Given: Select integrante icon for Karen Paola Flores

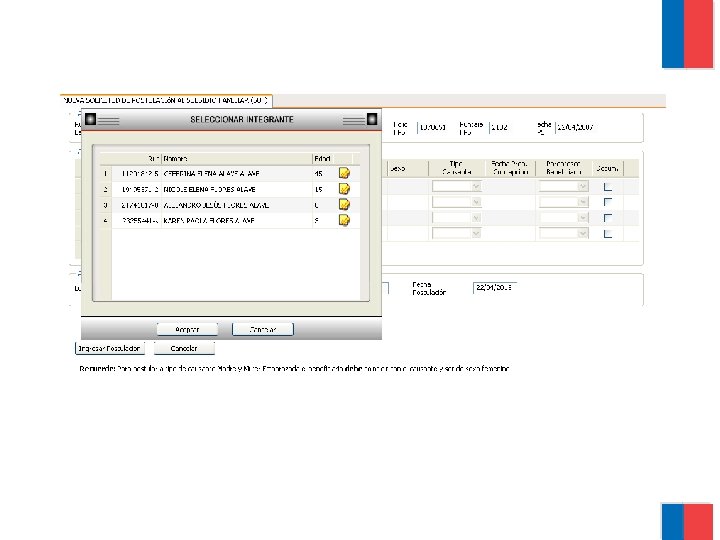Looking at the screenshot, I should (x=344, y=220).
